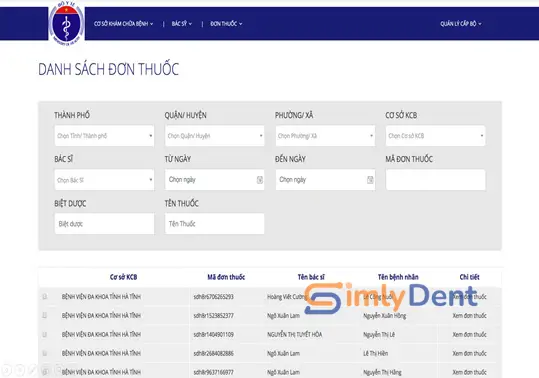Tick the checkbox of the first prescription row
Screen dimensions: 539x378
44,296
